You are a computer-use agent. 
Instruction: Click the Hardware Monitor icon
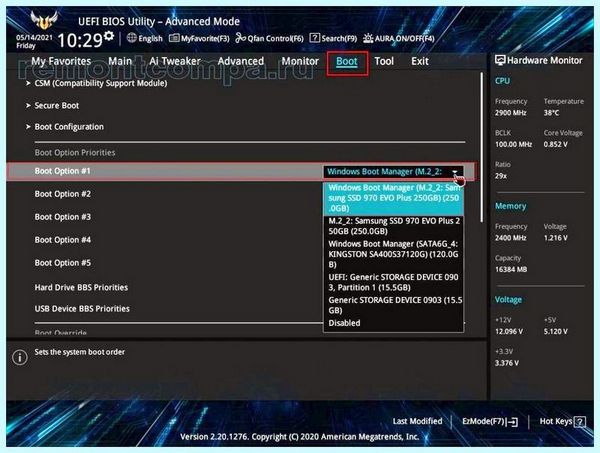pos(500,60)
